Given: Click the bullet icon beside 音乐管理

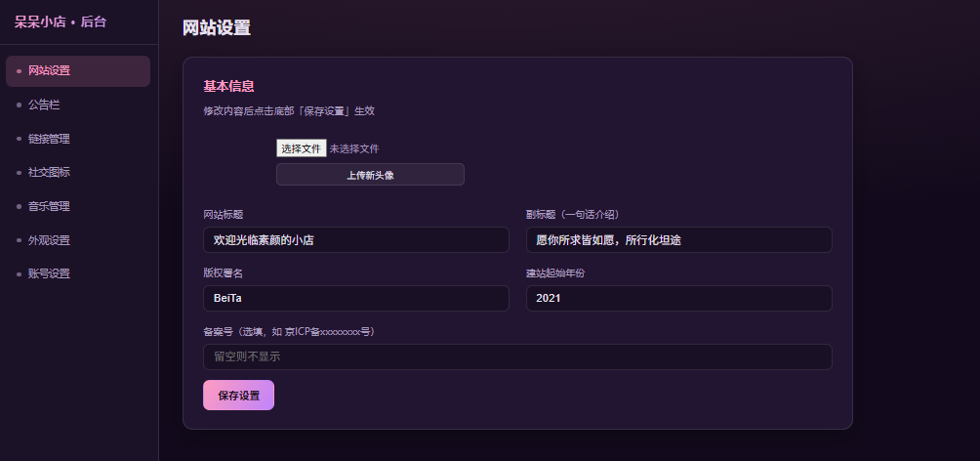Looking at the screenshot, I should tap(19, 206).
